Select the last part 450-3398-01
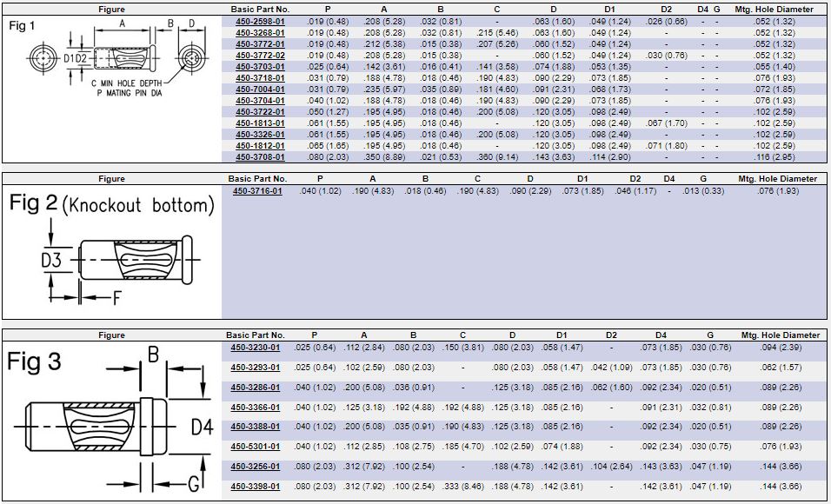Image resolution: width=831 pixels, height=504 pixels. [255, 487]
